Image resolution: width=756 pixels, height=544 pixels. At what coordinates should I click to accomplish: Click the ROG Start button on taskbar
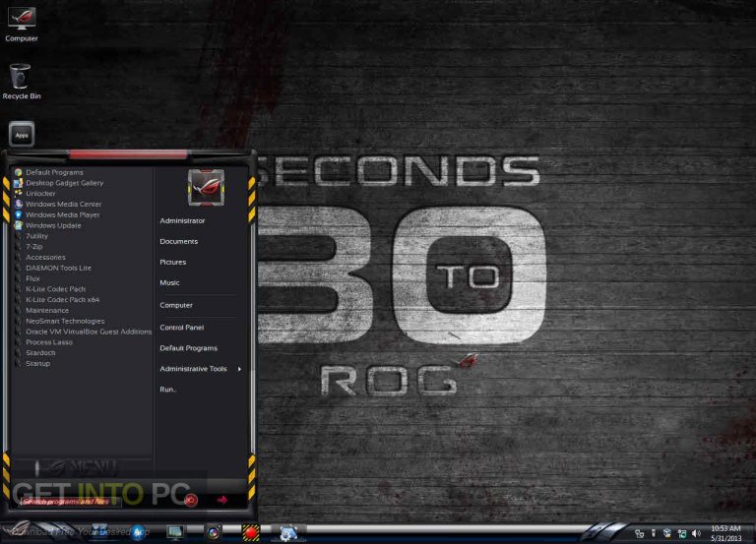19,531
